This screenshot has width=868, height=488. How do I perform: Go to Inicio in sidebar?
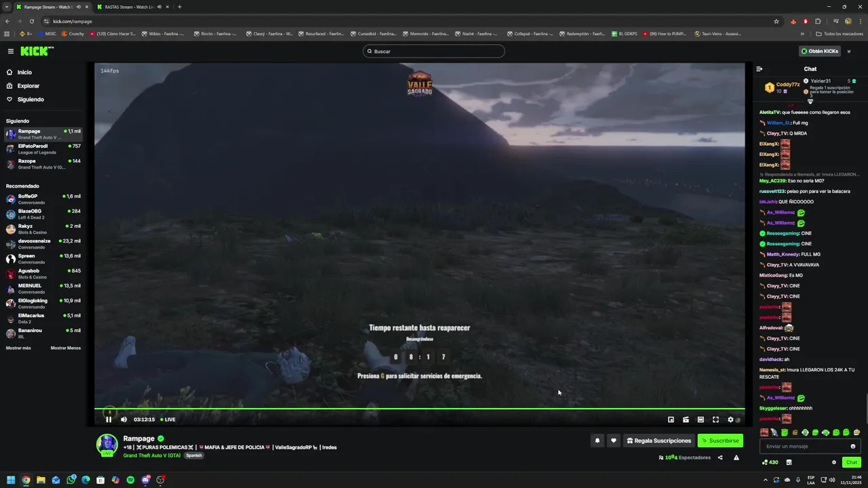pyautogui.click(x=24, y=73)
